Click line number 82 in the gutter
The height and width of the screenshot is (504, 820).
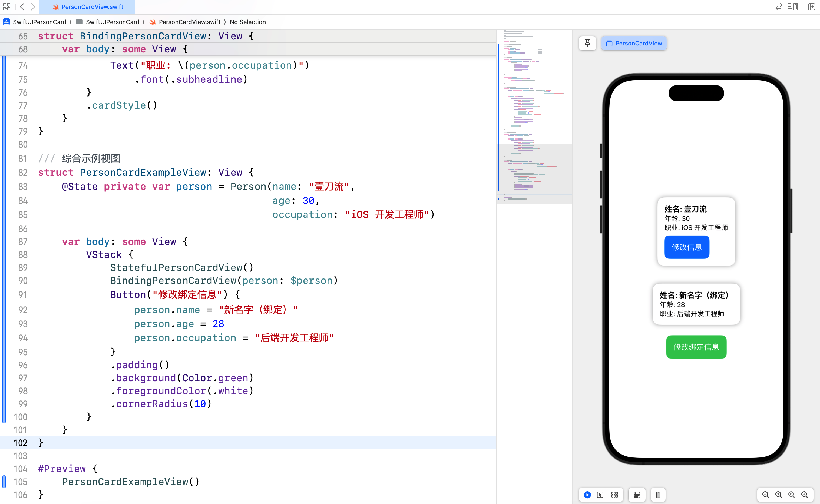(23, 172)
